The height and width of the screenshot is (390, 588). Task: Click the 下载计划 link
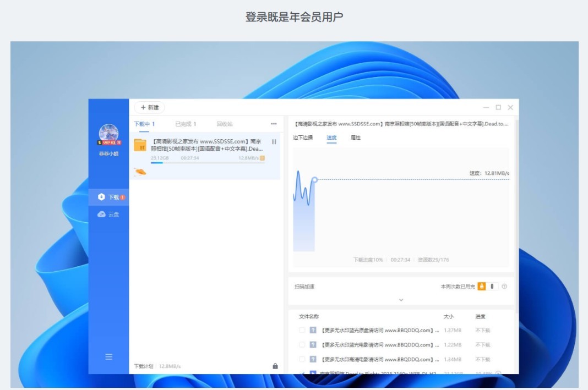pos(143,366)
